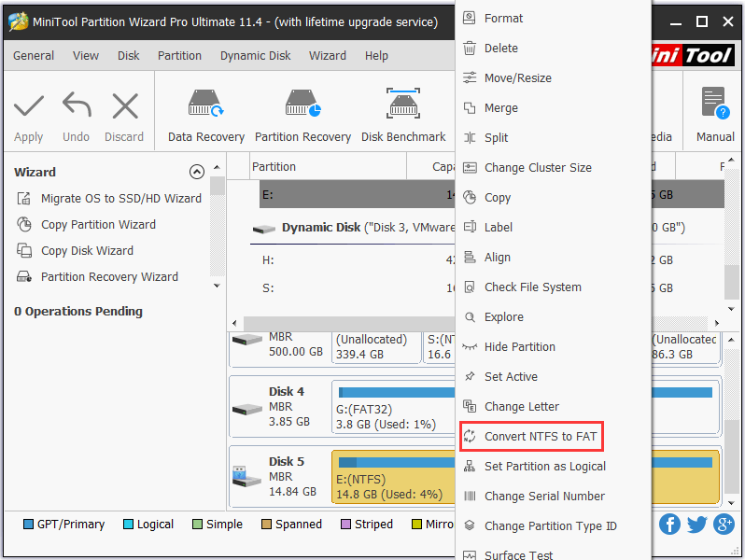Click the Format icon in context menu
This screenshot has width=745, height=560.
(470, 18)
